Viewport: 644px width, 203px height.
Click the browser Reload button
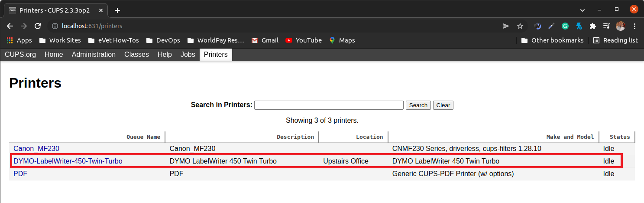click(38, 26)
